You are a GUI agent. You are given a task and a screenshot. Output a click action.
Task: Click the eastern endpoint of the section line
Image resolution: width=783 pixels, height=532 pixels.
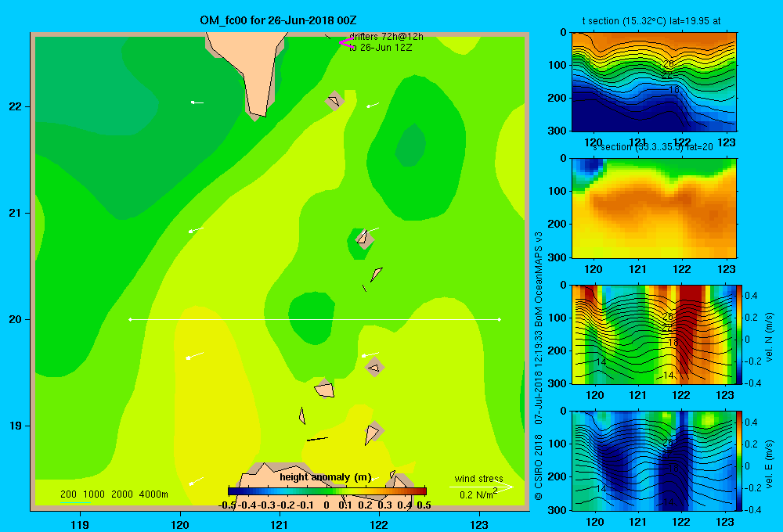pos(500,319)
